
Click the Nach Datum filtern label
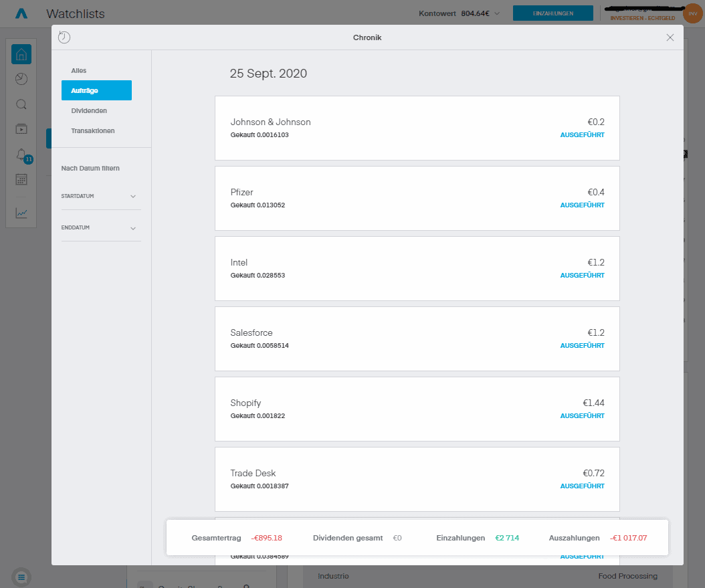90,168
